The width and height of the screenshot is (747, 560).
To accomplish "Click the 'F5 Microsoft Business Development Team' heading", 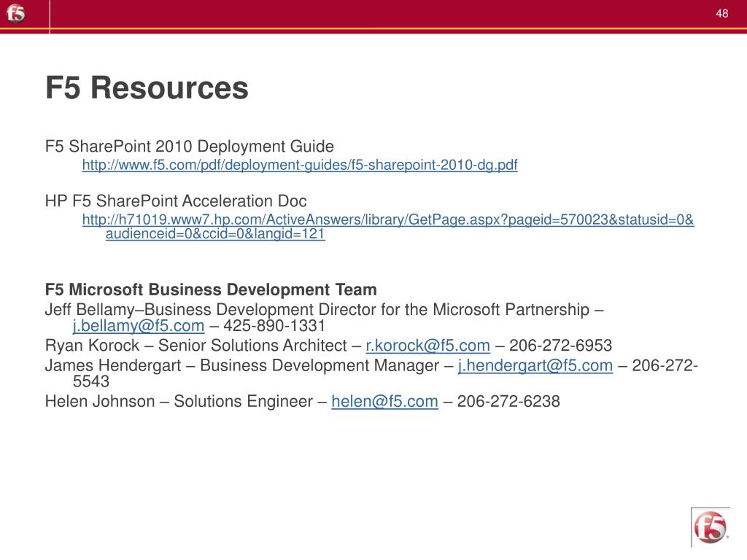I will tap(211, 289).
